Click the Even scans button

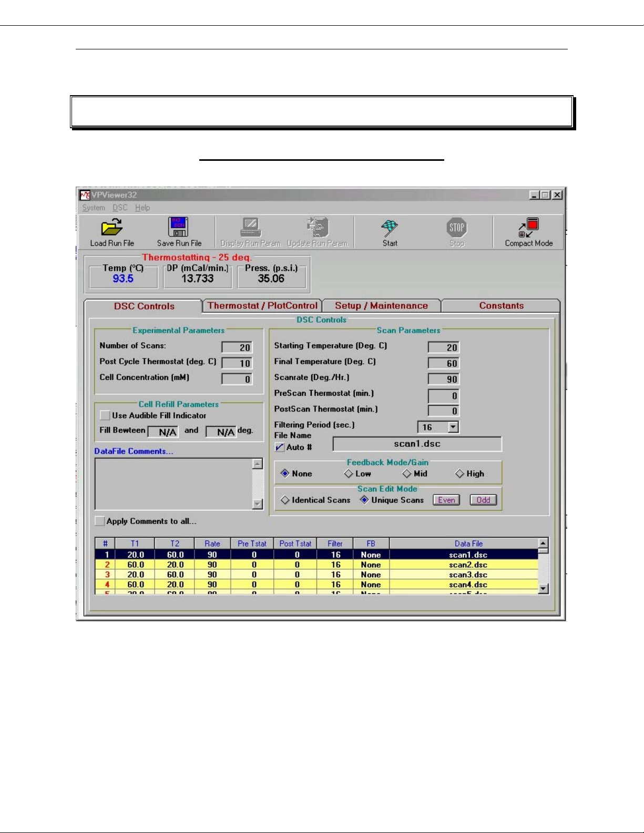pos(446,500)
